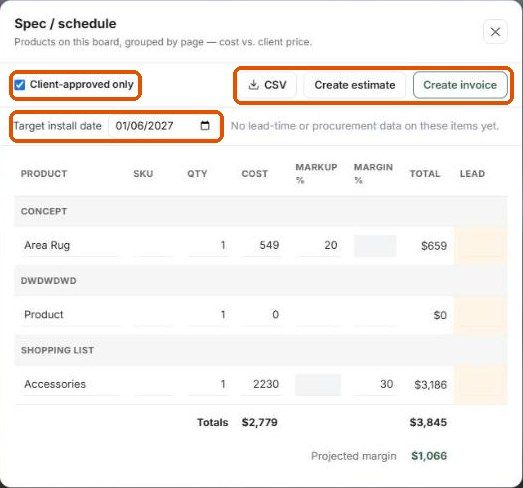The height and width of the screenshot is (488, 523).
Task: Edit the Product row name field
Action: pyautogui.click(x=69, y=315)
